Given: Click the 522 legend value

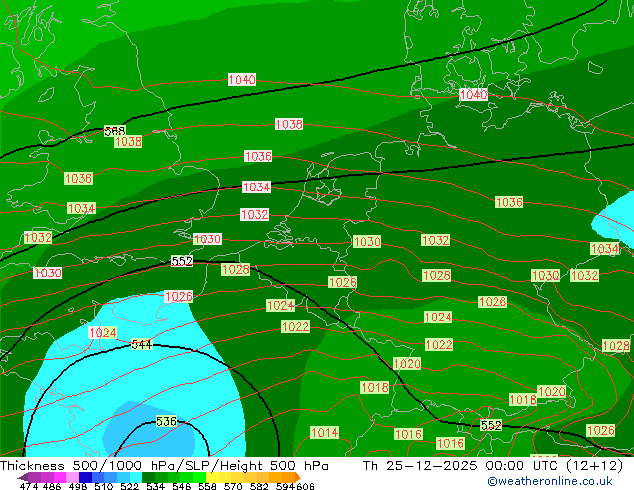Looking at the screenshot, I should (x=129, y=486).
